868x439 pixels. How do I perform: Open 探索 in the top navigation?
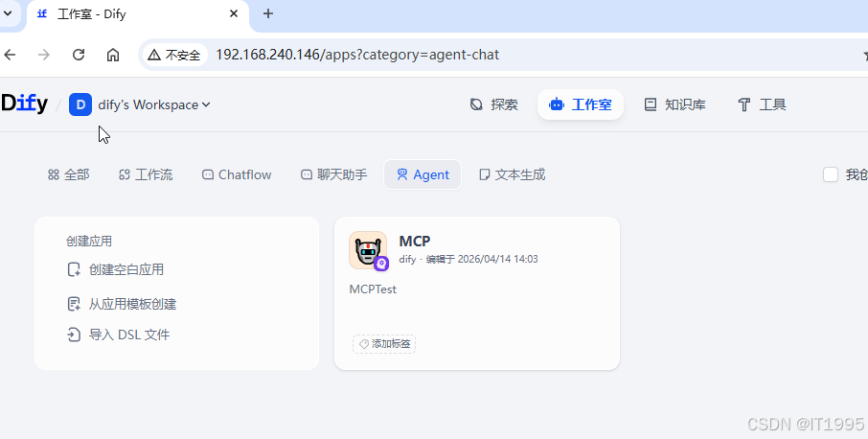pyautogui.click(x=493, y=104)
